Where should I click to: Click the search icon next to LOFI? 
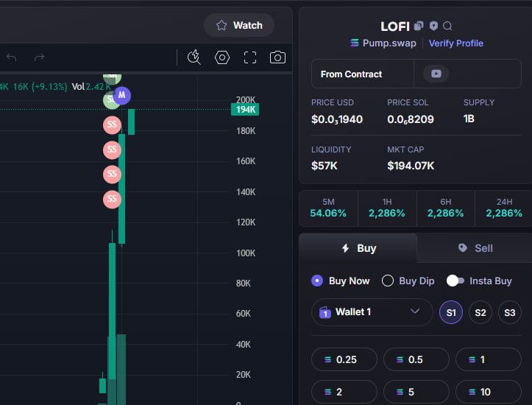(x=447, y=26)
